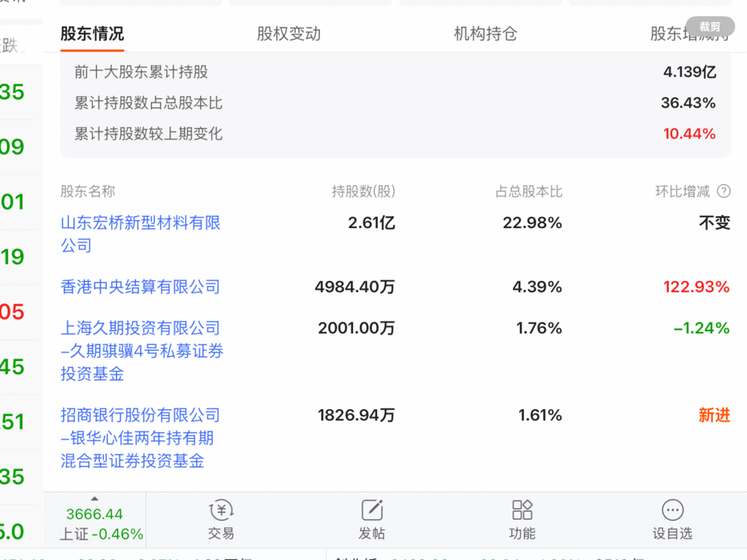
Task: Click the 36.43% share ratio value
Action: (689, 103)
